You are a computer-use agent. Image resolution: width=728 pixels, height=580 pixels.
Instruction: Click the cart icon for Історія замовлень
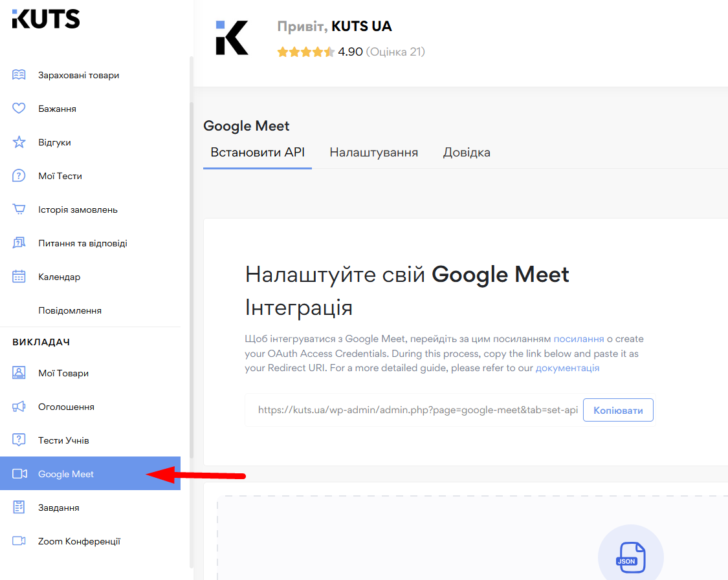(19, 209)
